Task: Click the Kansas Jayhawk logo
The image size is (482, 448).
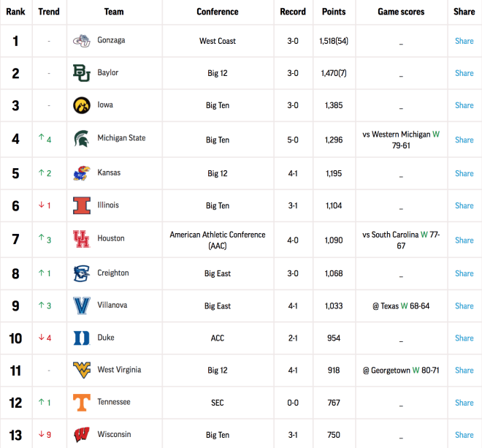Action: (x=82, y=173)
